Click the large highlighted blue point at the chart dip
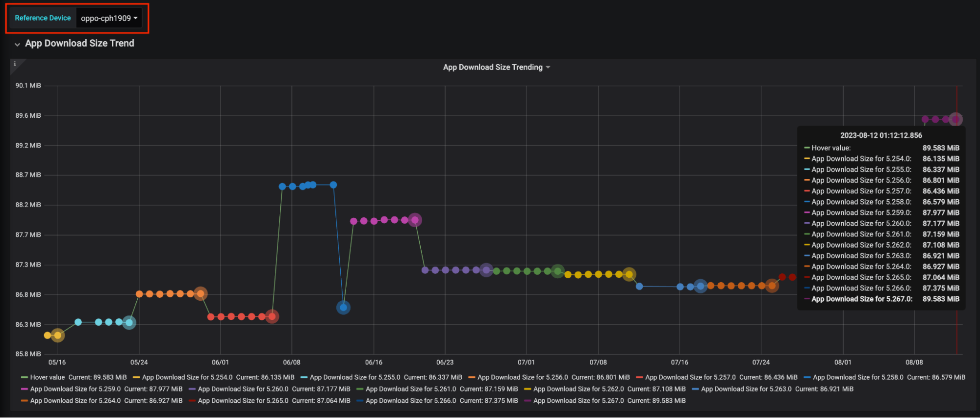Screen dimensions: 980x418 [x=343, y=308]
